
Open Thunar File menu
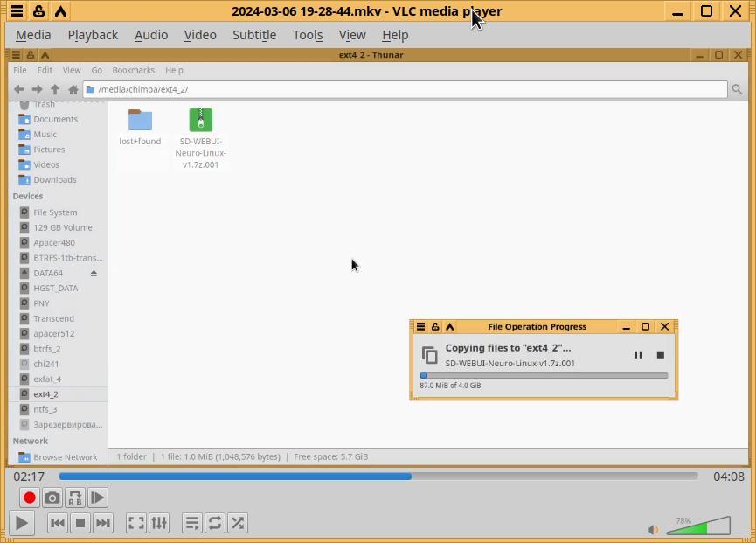coord(20,71)
